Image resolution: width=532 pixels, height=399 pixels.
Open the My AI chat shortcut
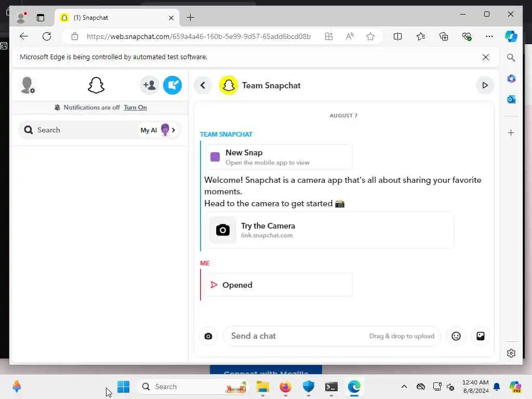[158, 130]
